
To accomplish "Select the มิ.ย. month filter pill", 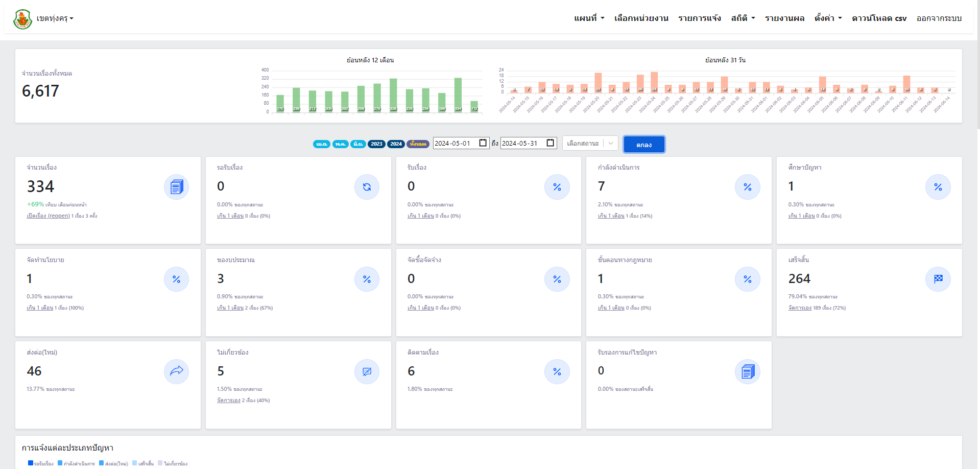I will point(358,144).
